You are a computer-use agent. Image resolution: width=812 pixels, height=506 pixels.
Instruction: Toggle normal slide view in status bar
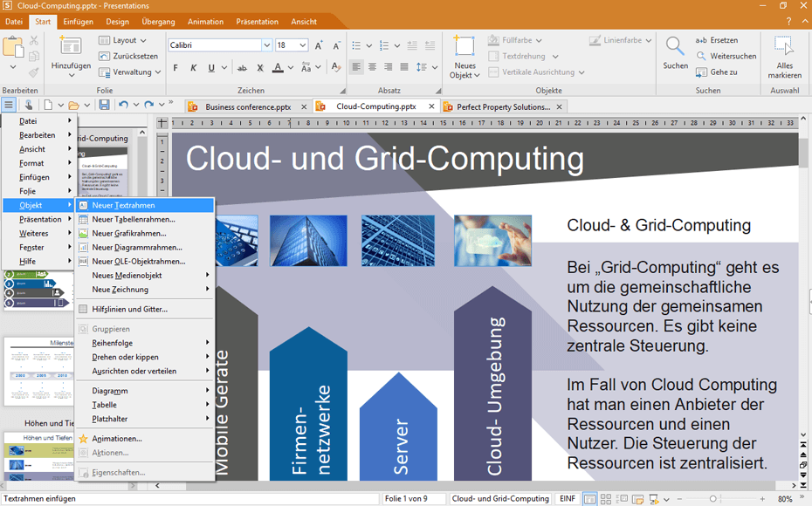point(589,499)
